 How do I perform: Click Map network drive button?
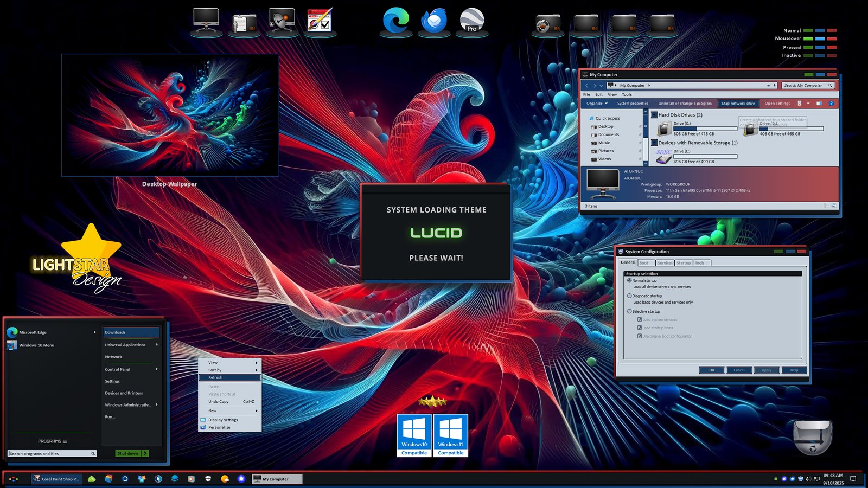point(738,103)
